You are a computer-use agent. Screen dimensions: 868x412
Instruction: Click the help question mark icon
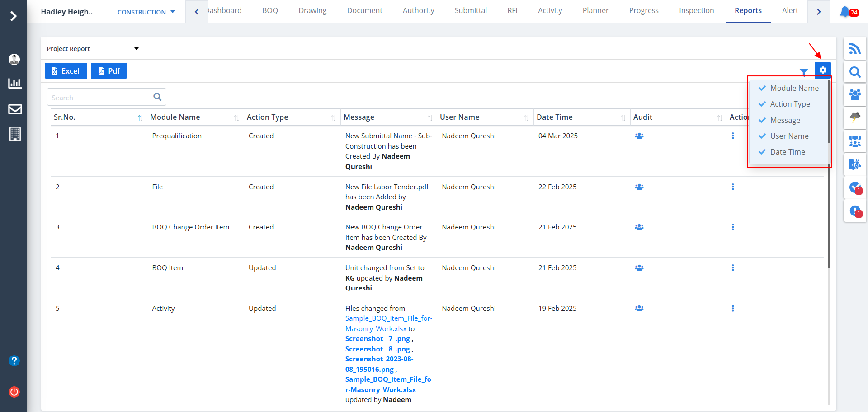[x=14, y=360]
